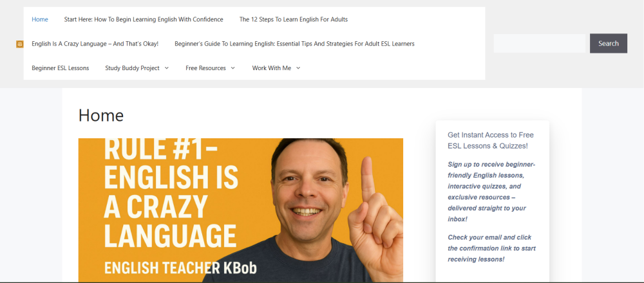Open Start Here: How To Begin Learning English

click(144, 19)
